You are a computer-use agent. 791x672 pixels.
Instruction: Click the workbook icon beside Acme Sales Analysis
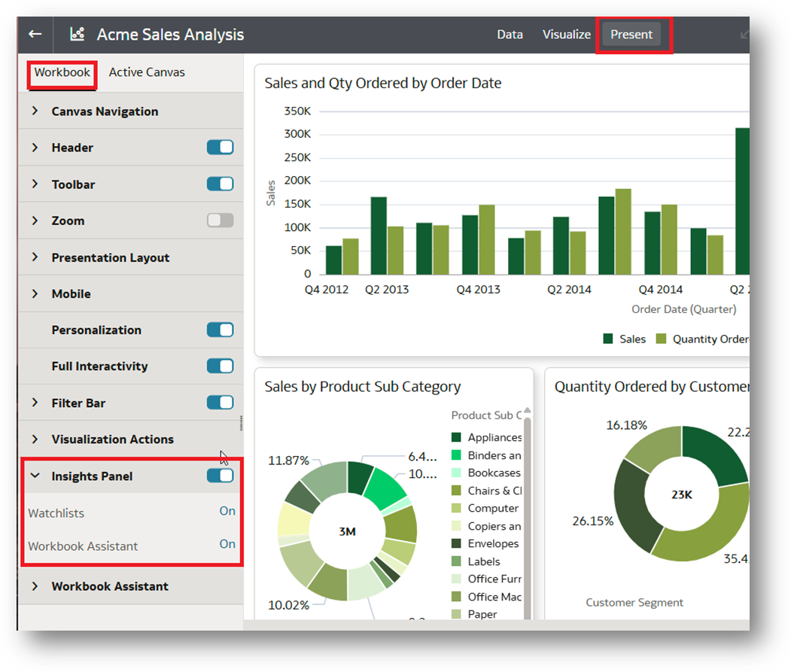pos(77,34)
